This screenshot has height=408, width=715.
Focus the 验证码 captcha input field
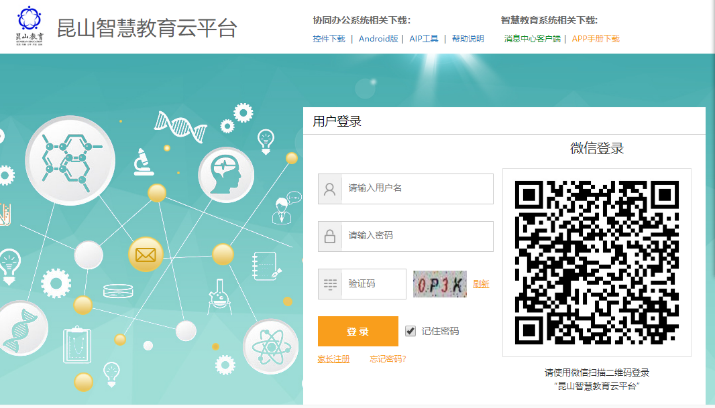point(363,284)
